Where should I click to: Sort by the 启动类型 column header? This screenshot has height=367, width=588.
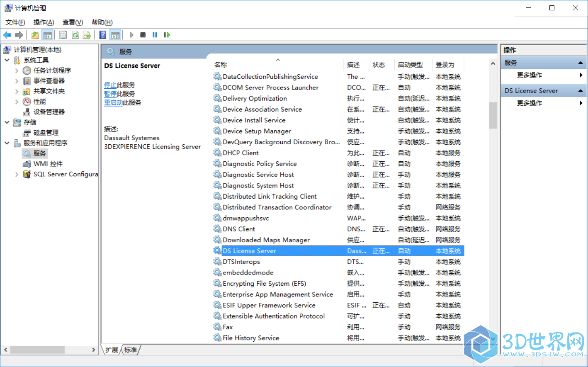point(413,65)
